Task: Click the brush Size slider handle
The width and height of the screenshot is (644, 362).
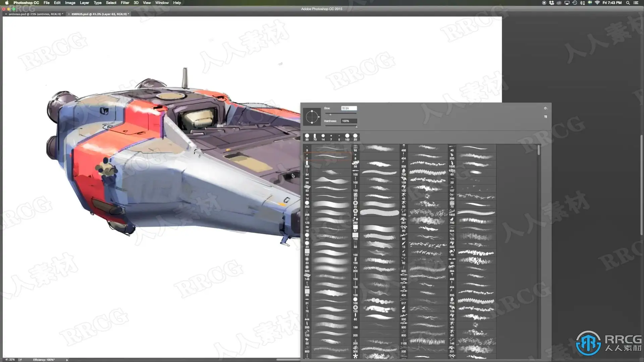Action: click(330, 114)
